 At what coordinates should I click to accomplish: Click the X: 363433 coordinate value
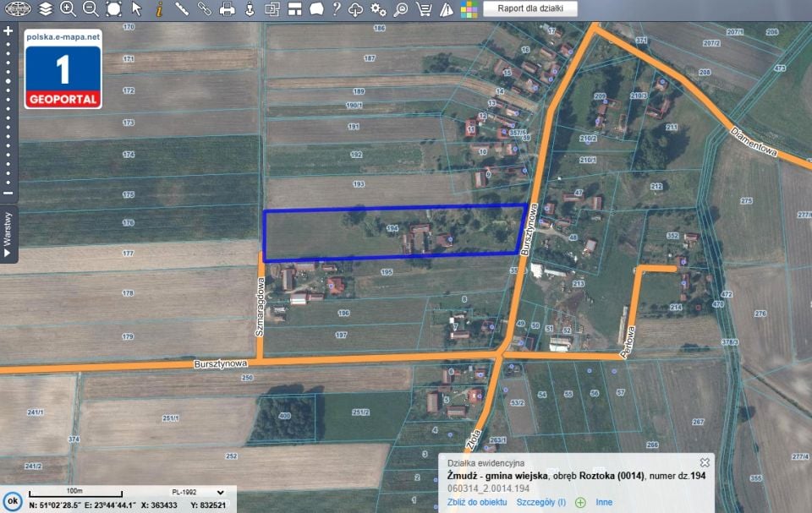click(159, 505)
